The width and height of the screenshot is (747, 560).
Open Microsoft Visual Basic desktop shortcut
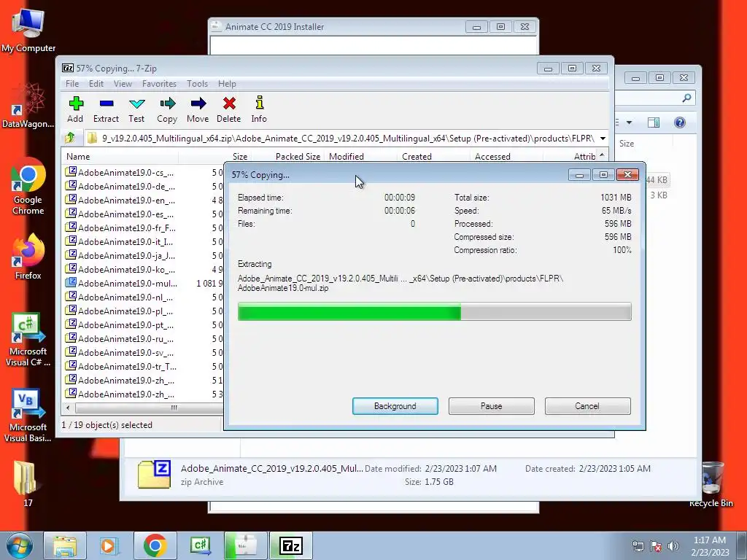pyautogui.click(x=28, y=416)
